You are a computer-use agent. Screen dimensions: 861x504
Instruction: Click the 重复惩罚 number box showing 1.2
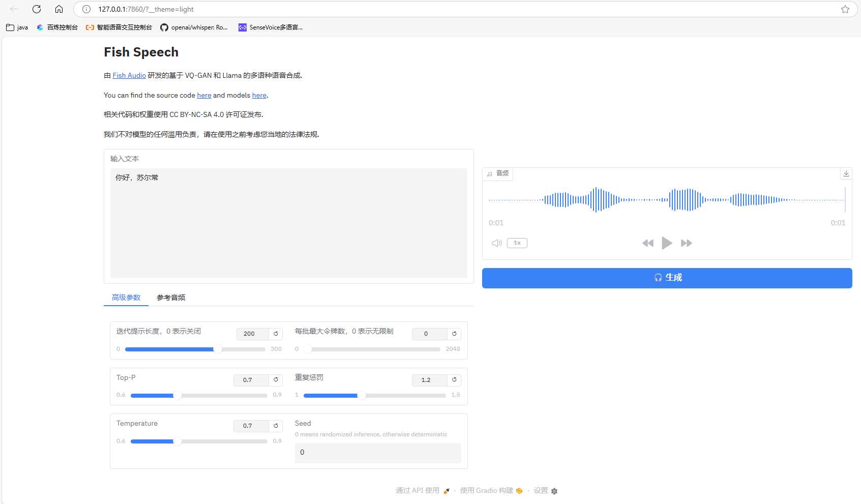(430, 380)
